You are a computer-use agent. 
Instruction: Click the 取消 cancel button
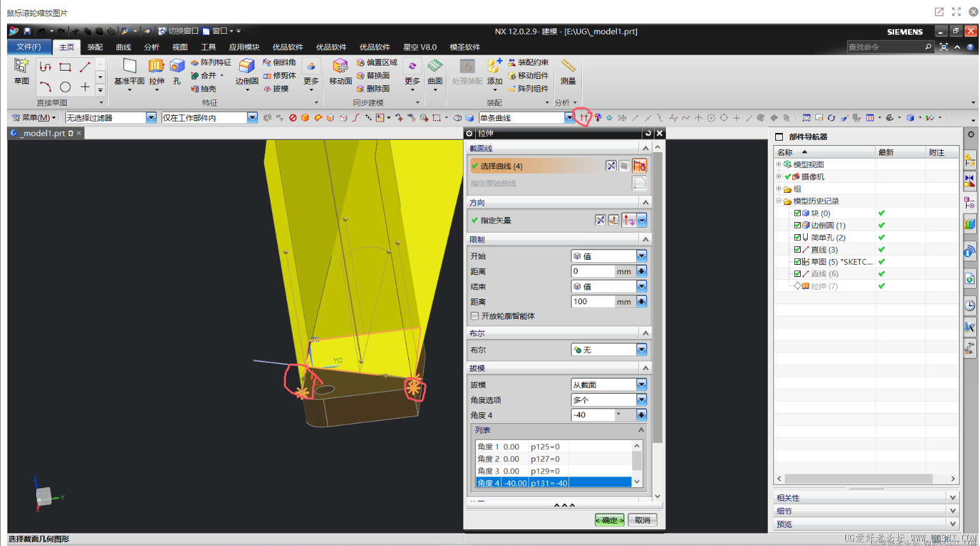[x=642, y=520]
